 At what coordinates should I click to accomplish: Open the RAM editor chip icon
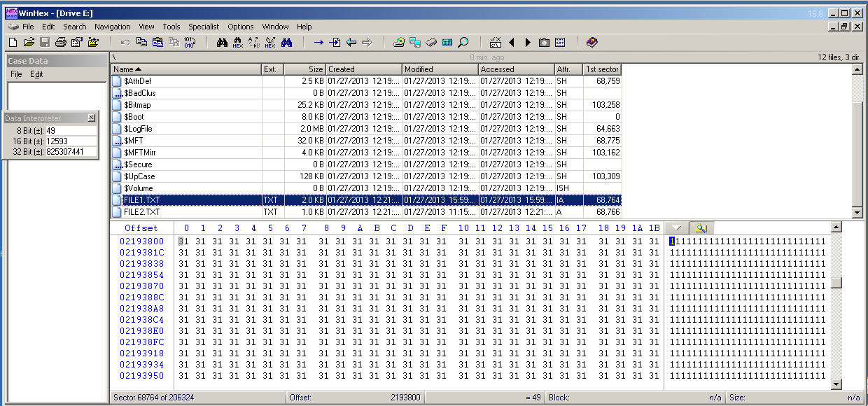[431, 43]
